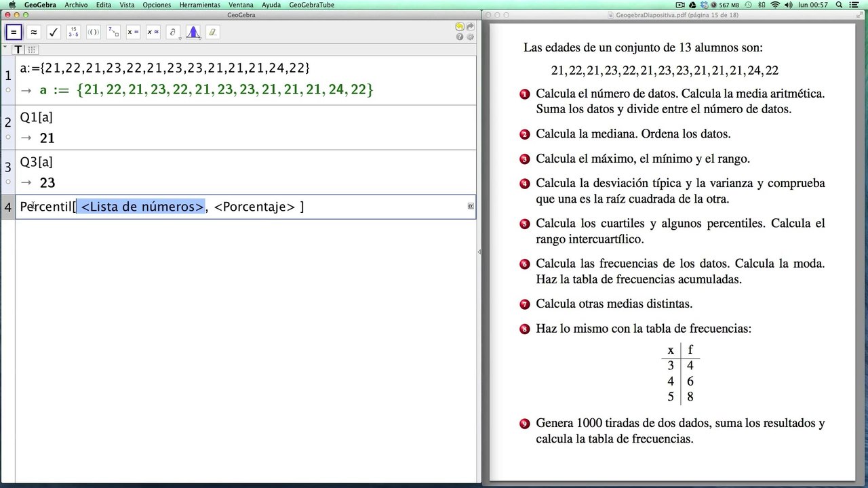
Task: Open the Ayuda menu
Action: 271,5
